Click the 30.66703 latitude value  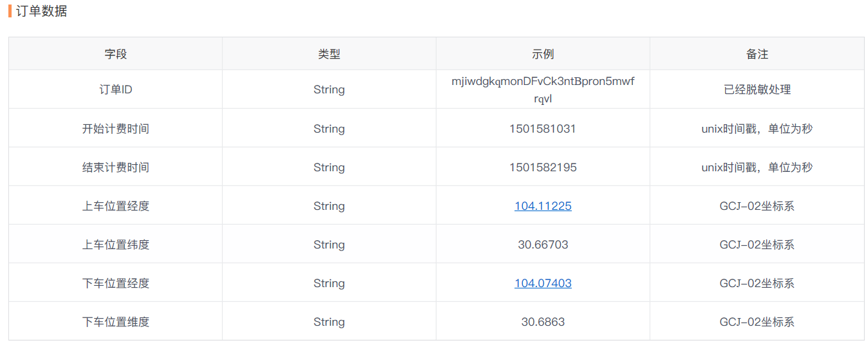[543, 245]
